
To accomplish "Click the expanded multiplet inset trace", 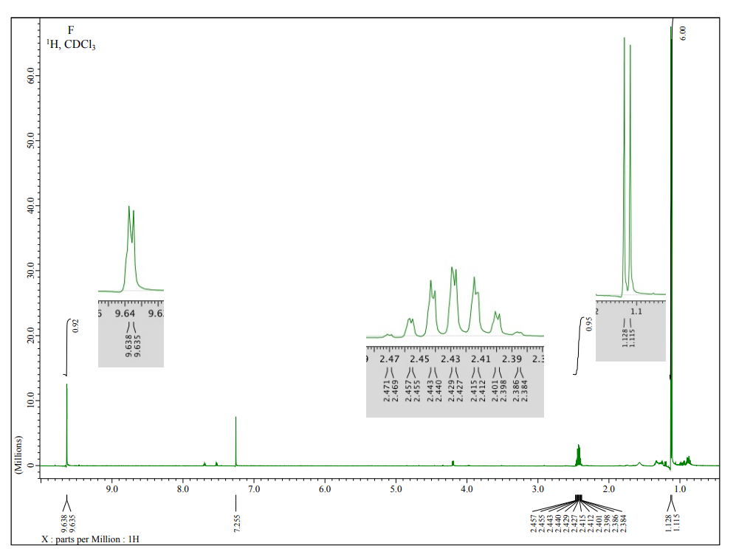I will point(455,303).
